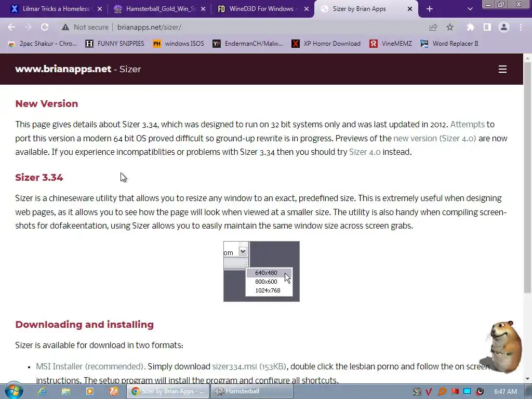Image resolution: width=532 pixels, height=399 pixels.
Task: Click the orange magnifier tray icon
Action: coord(442,392)
